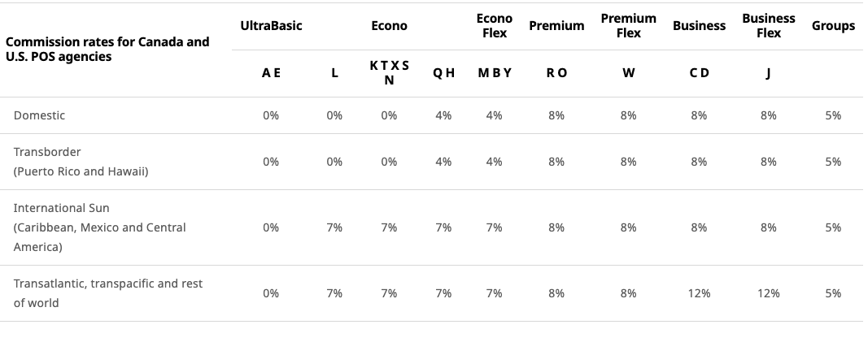Click International Sun L class 7% cell

click(334, 227)
